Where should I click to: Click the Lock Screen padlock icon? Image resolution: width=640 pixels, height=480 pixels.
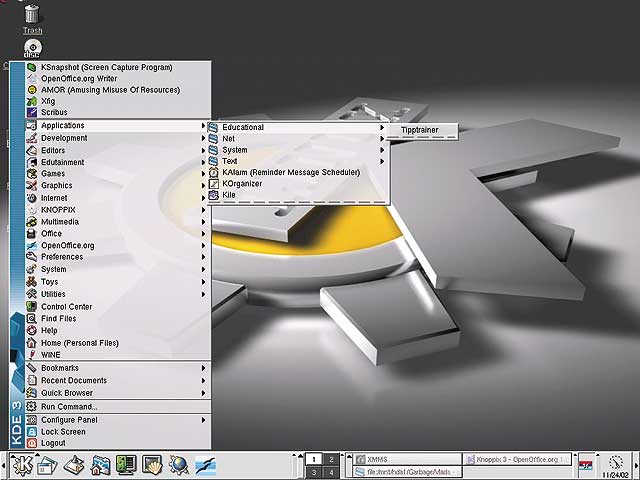(31, 432)
